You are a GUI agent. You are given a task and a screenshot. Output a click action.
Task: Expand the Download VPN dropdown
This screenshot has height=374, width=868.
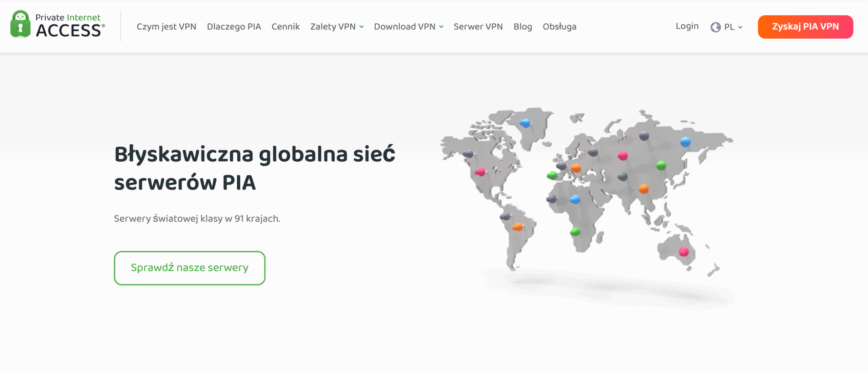(x=408, y=27)
